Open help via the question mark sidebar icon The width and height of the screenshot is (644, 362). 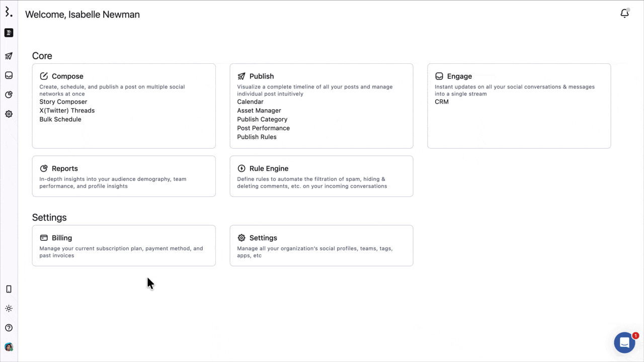tap(9, 327)
